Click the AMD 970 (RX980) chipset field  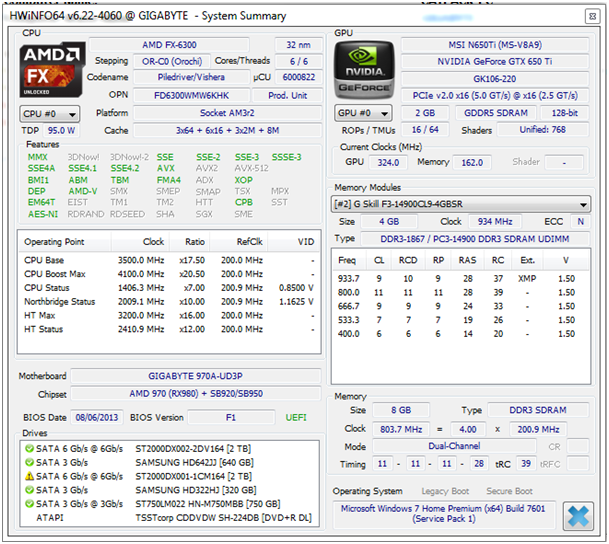point(195,394)
